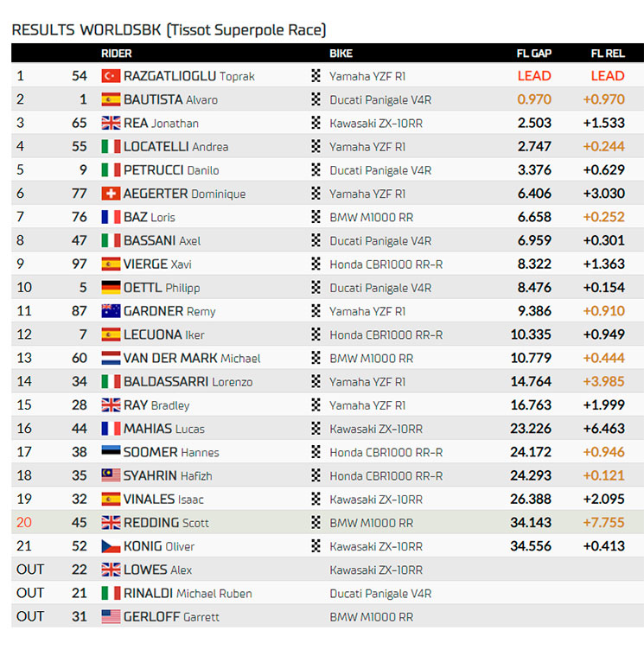644x656 pixels.
Task: Open rider REA Jonathan's name link
Action: [161, 123]
